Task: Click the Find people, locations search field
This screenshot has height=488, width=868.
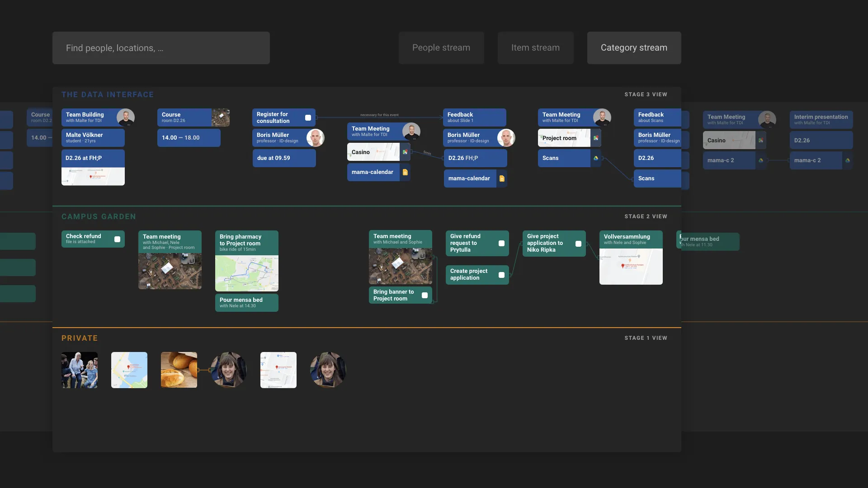Action: click(161, 48)
